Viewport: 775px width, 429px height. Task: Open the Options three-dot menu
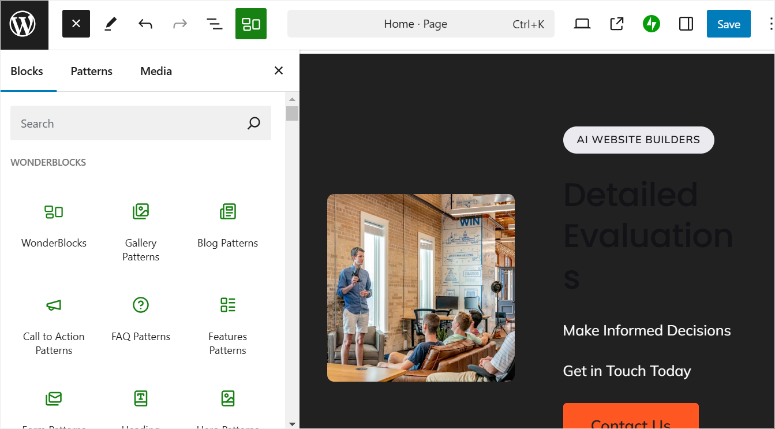click(x=770, y=24)
